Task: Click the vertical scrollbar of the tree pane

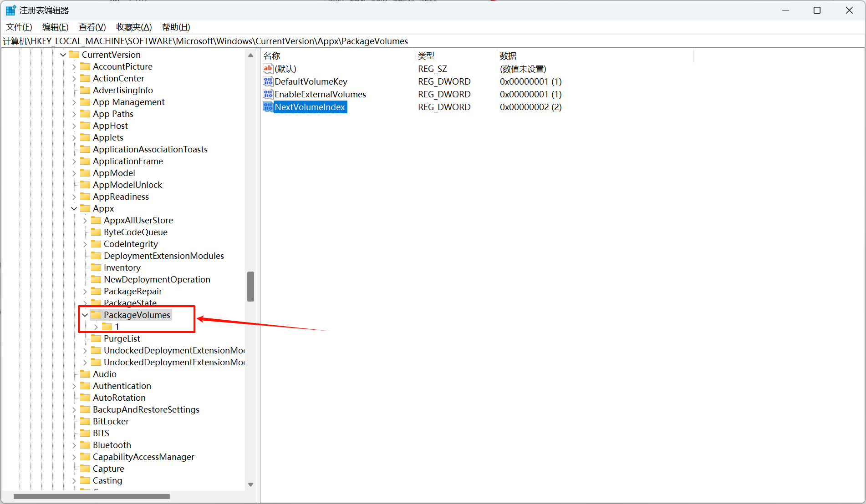Action: [250, 287]
